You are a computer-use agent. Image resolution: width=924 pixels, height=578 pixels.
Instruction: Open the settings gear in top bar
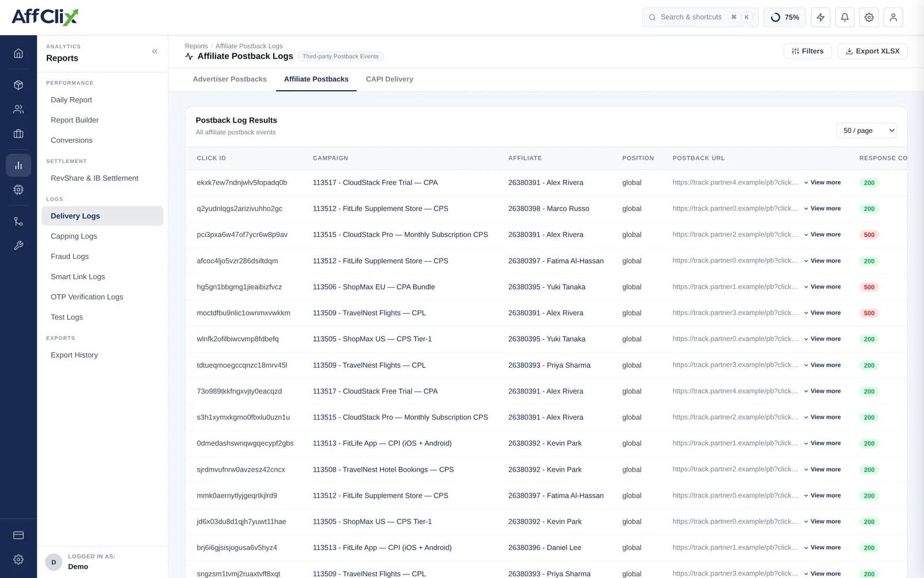coord(869,17)
